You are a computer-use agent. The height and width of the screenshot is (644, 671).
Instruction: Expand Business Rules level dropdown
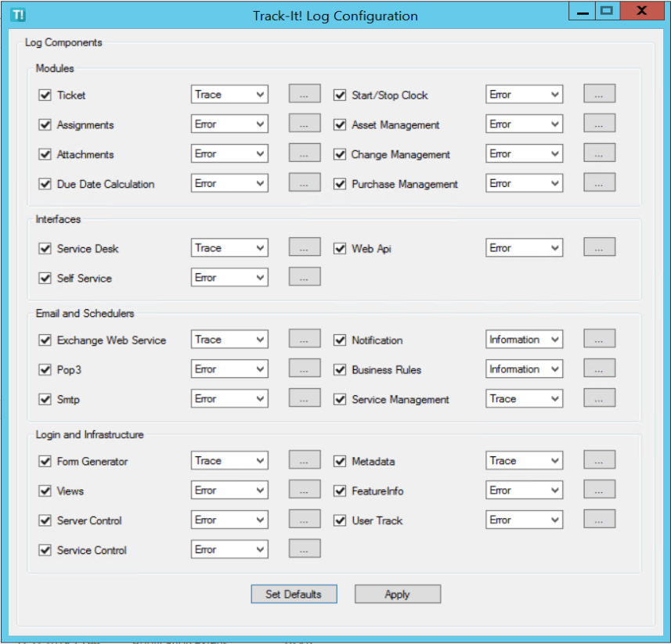click(525, 369)
